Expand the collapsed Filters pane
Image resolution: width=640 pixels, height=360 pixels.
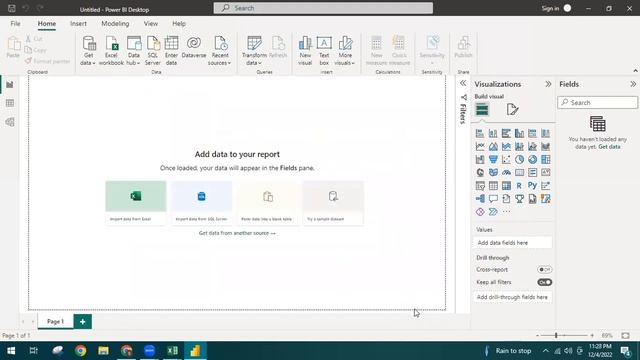click(463, 83)
